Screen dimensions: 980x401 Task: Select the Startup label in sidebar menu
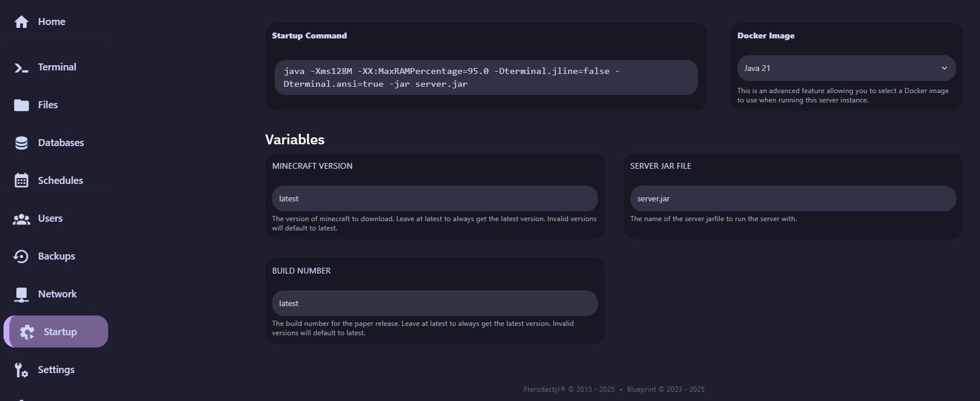[x=60, y=332]
